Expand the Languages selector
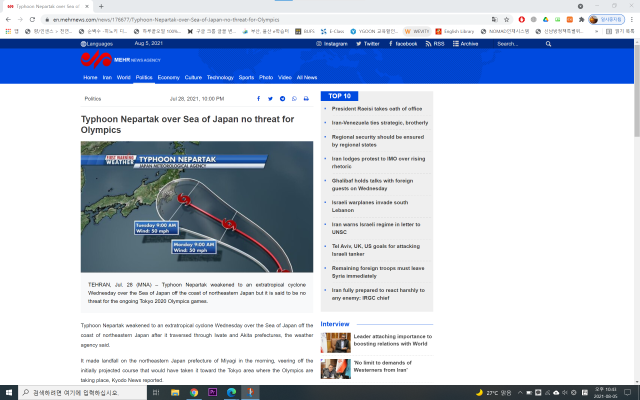640x400 pixels. [x=98, y=44]
